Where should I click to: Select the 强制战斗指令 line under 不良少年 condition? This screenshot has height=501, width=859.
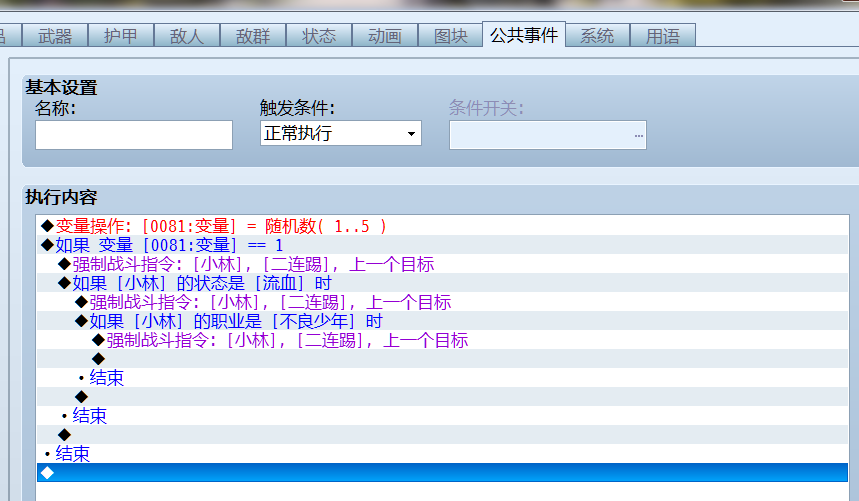[442, 340]
